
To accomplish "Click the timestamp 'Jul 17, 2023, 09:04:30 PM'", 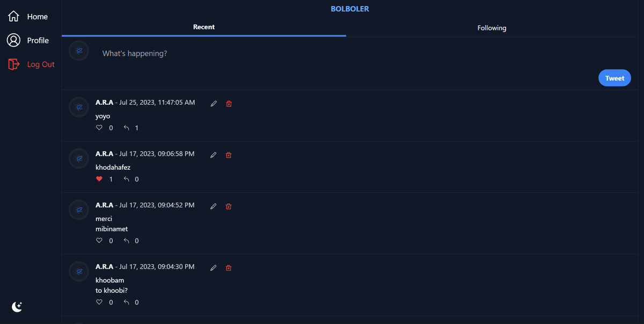I will point(157,267).
